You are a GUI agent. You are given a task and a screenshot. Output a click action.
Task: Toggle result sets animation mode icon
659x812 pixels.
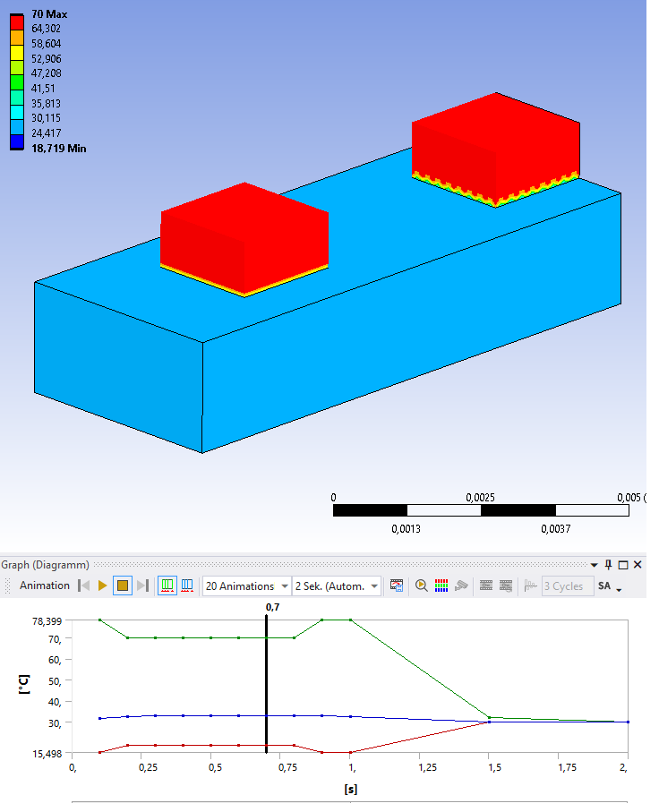tap(187, 585)
